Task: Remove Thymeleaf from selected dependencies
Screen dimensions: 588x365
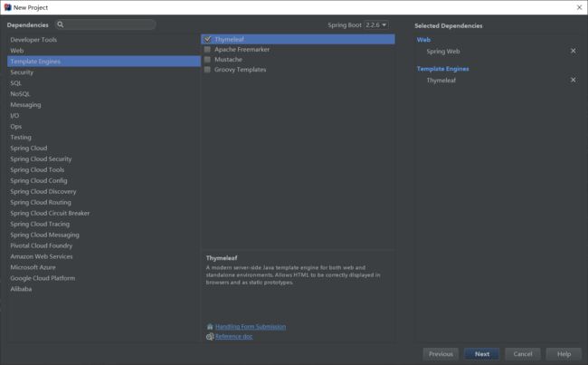Action: [573, 81]
